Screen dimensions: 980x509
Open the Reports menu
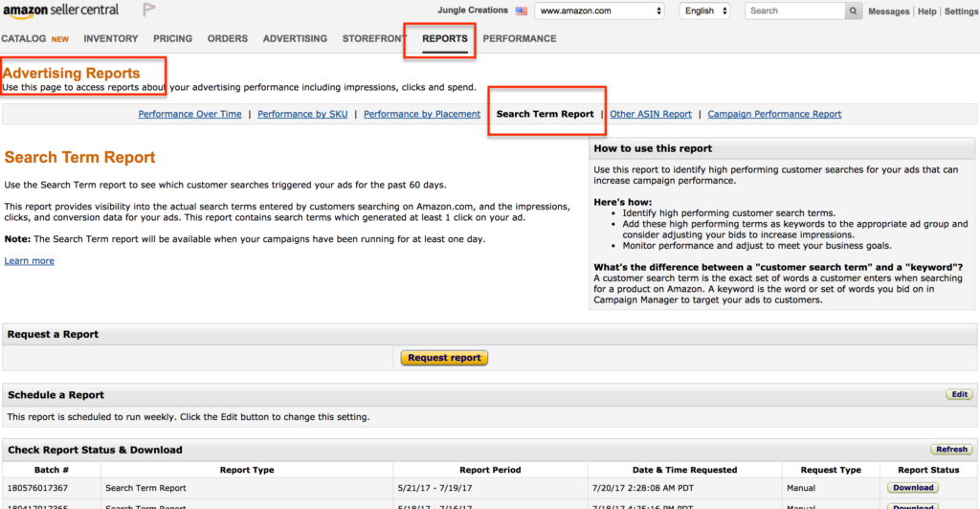[x=445, y=38]
